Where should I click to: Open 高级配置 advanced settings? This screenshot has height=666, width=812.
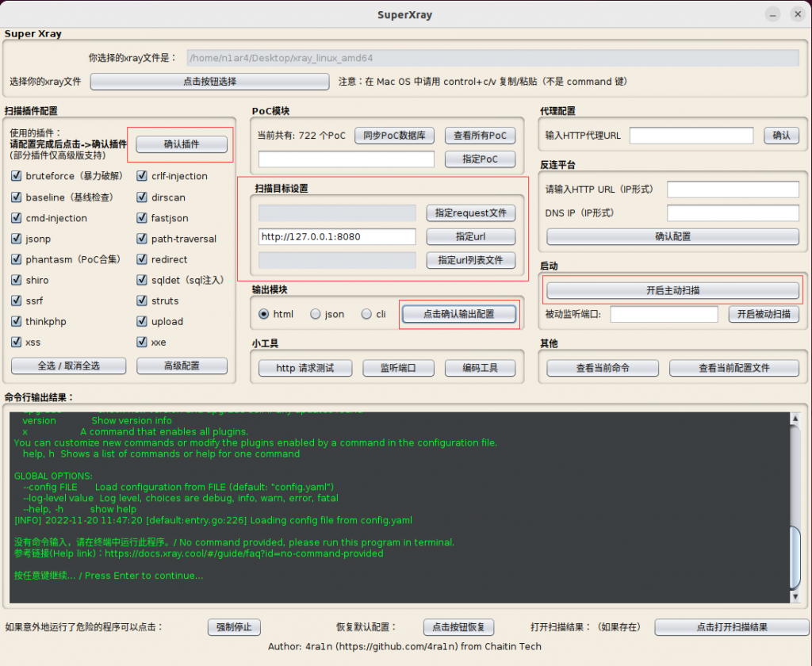pos(182,366)
